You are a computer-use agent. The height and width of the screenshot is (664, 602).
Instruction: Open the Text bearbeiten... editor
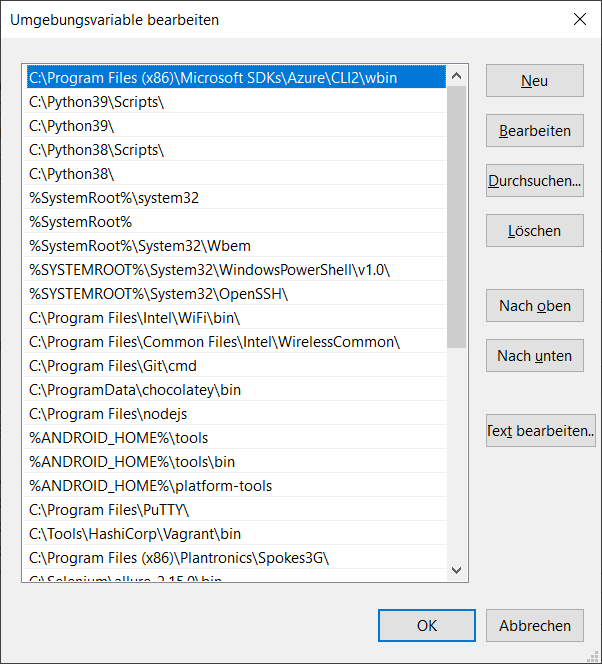(x=540, y=431)
